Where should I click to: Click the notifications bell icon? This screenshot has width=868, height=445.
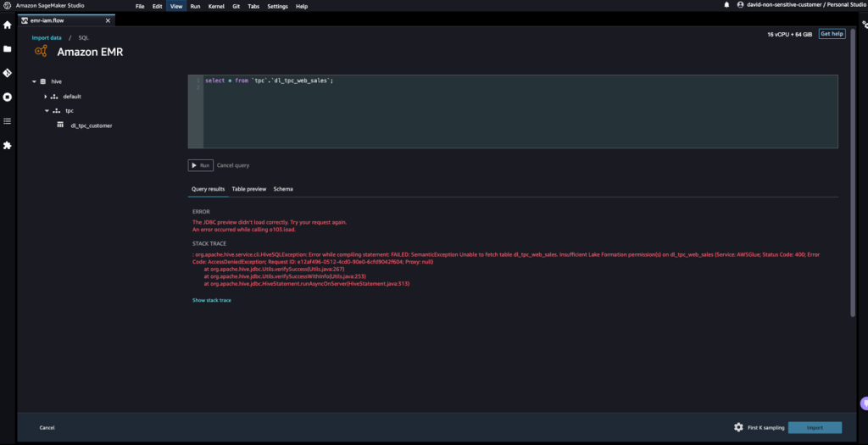point(726,4)
